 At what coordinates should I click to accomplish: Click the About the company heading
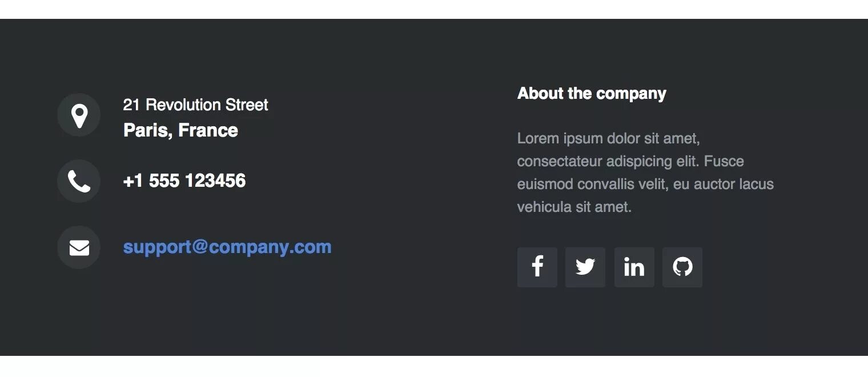pos(592,94)
